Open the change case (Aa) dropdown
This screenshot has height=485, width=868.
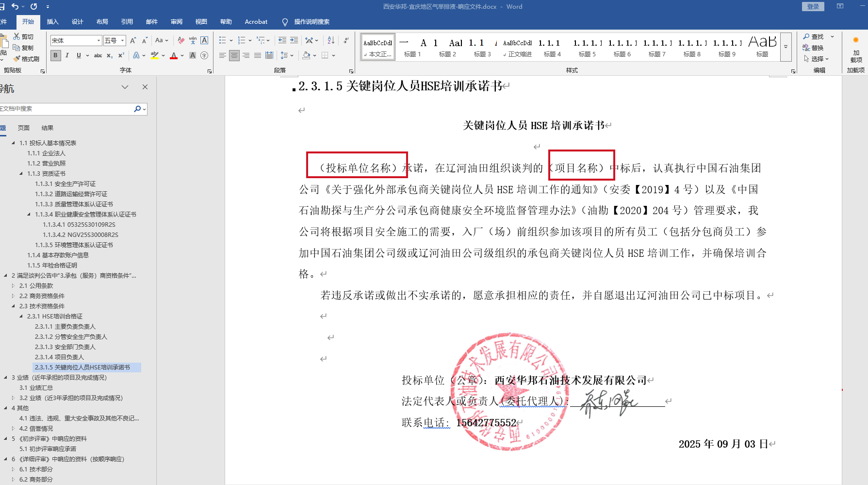[x=162, y=40]
